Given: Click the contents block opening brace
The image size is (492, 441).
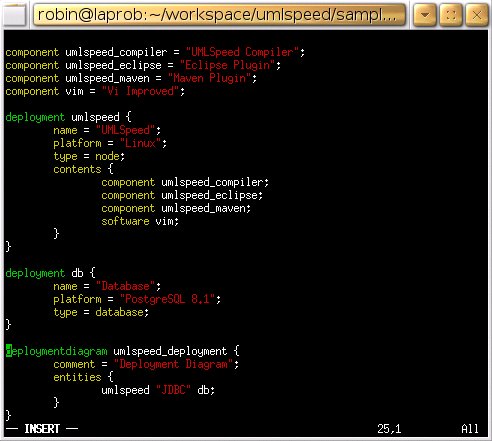Looking at the screenshot, I should (x=111, y=169).
